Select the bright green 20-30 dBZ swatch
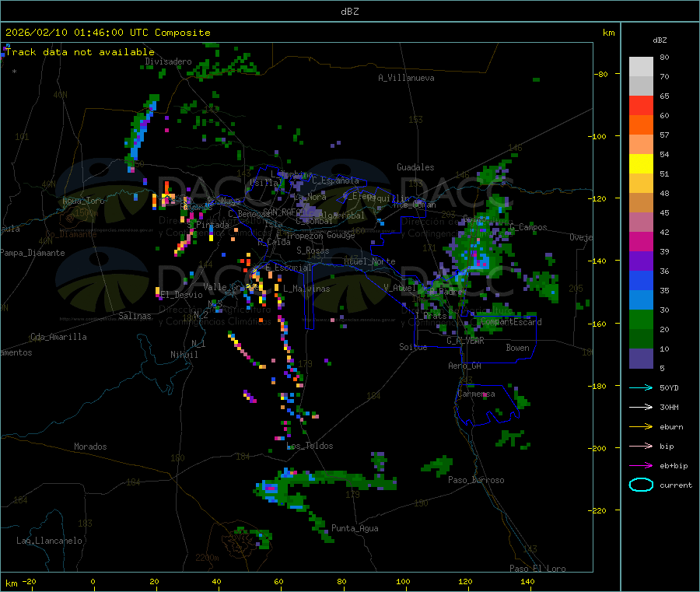The width and height of the screenshot is (700, 592). click(641, 319)
